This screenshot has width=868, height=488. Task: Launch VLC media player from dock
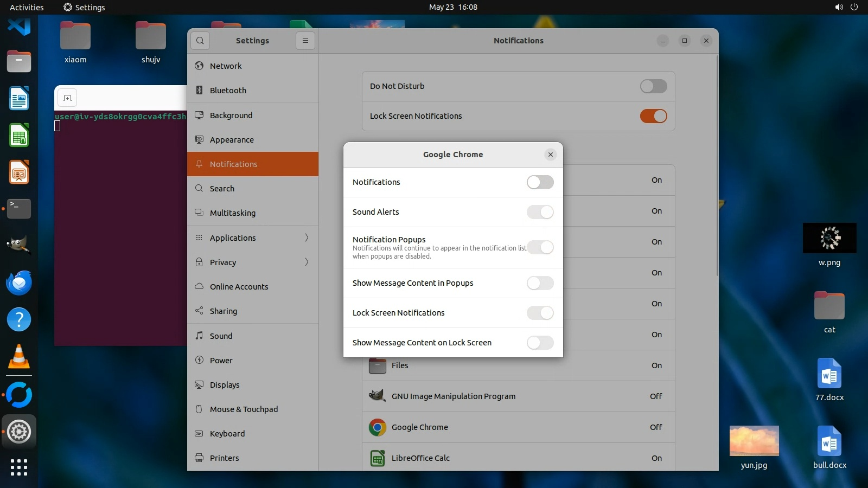[x=19, y=357]
